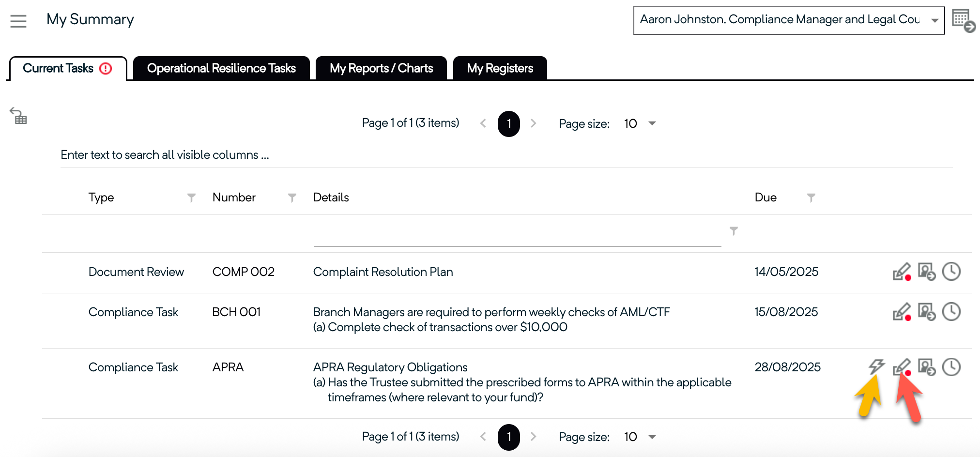Switch to the My Registers tab
This screenshot has height=457, width=980.
tap(500, 68)
